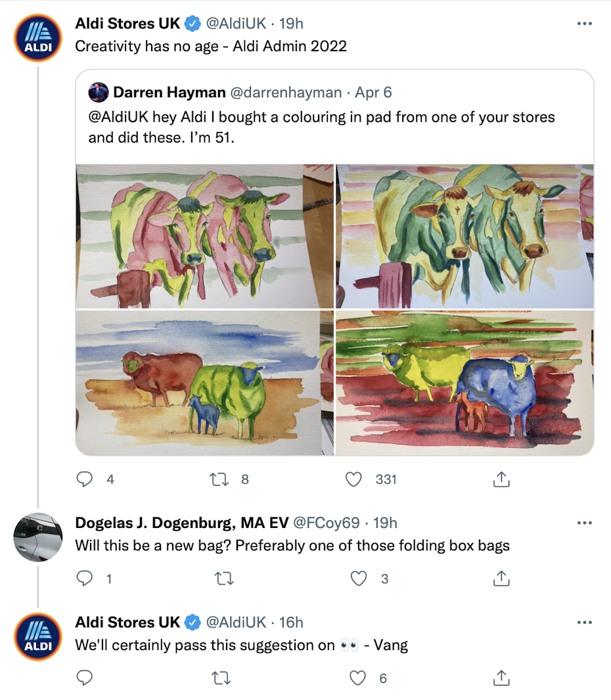Open more options on Dogelas's tweet
Image resolution: width=611 pixels, height=700 pixels.
click(x=584, y=523)
